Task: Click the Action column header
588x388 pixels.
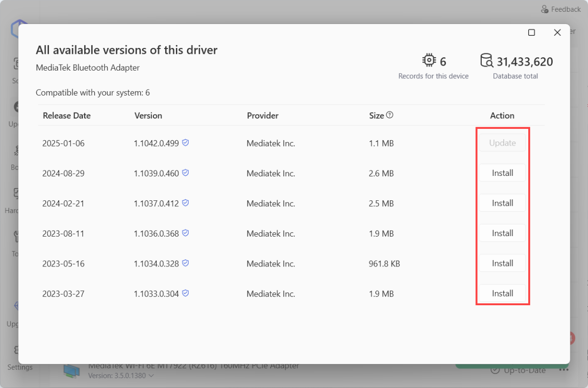Action: 502,116
